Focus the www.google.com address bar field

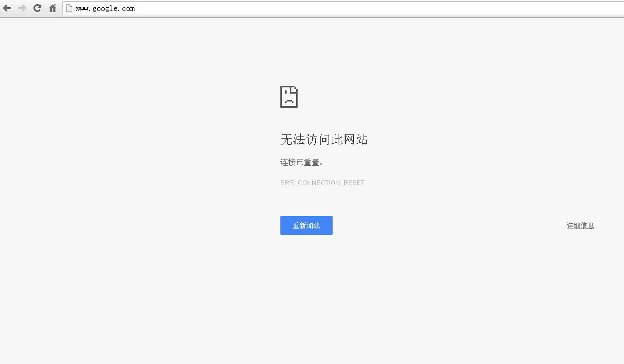point(343,8)
